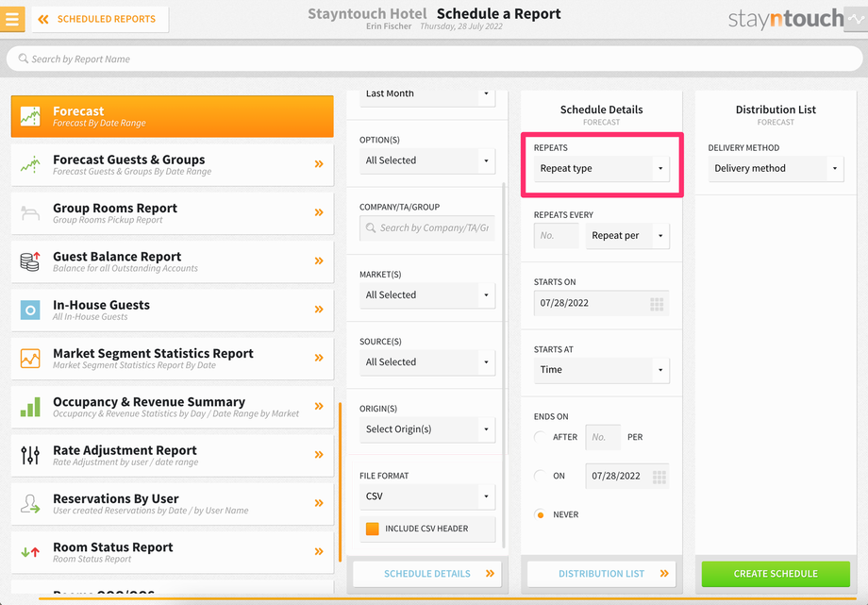Image resolution: width=868 pixels, height=605 pixels.
Task: Open the Group Rooms Report
Action: click(172, 213)
